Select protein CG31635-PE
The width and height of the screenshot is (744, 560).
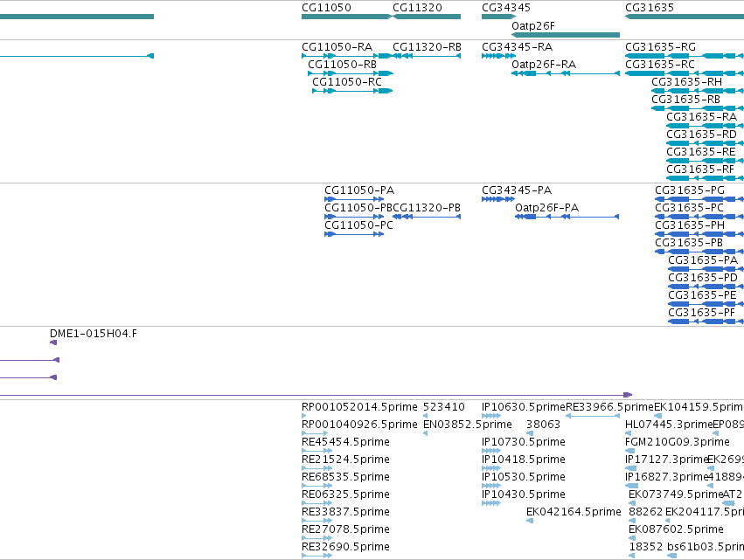706,304
